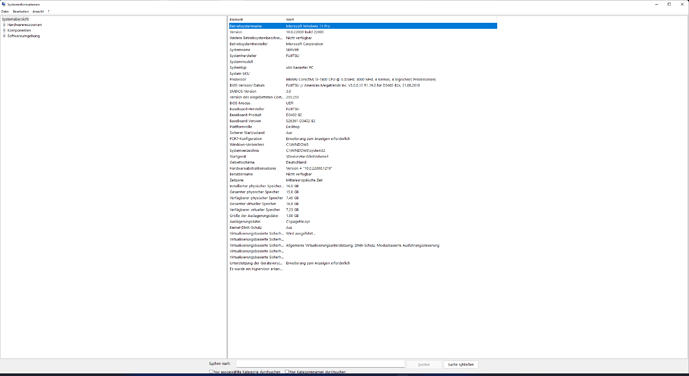
Task: Select the BIOS-Modus row
Action: pyautogui.click(x=363, y=103)
